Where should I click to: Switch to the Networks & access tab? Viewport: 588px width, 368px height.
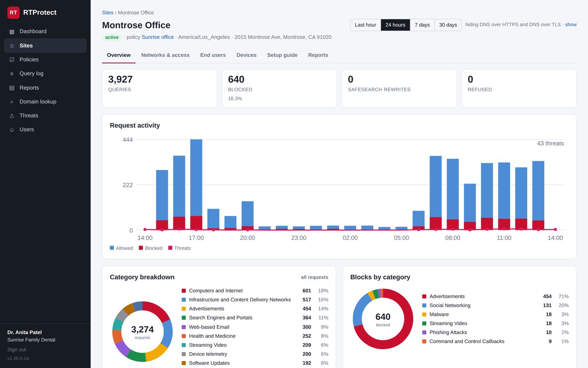tap(165, 55)
